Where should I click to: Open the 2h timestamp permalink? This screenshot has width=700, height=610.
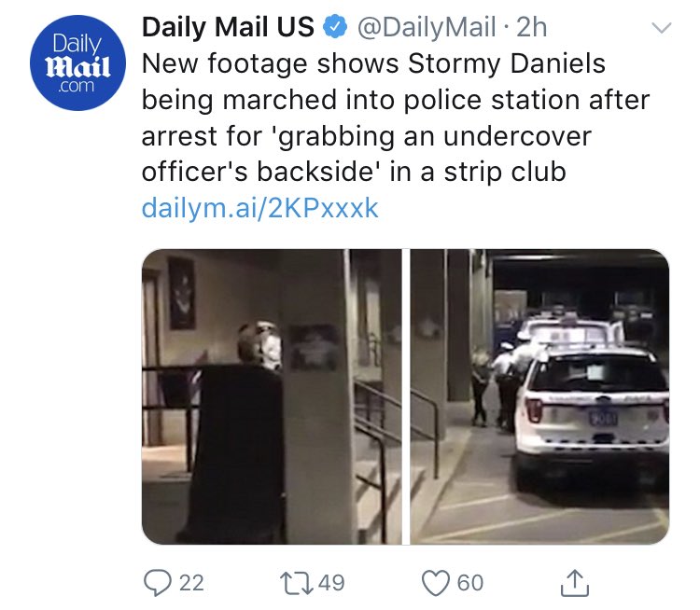click(x=531, y=27)
